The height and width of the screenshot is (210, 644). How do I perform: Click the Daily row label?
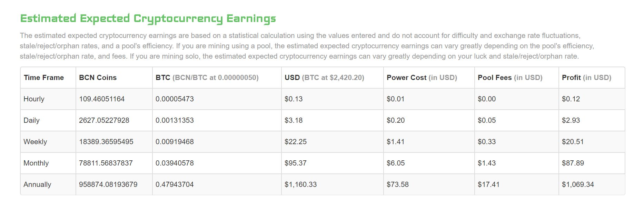point(32,120)
